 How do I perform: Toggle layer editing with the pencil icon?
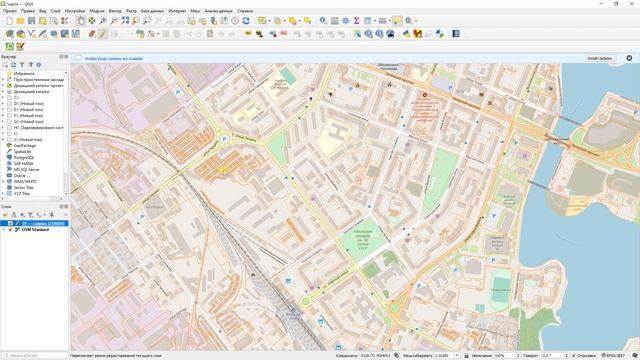coord(103,34)
